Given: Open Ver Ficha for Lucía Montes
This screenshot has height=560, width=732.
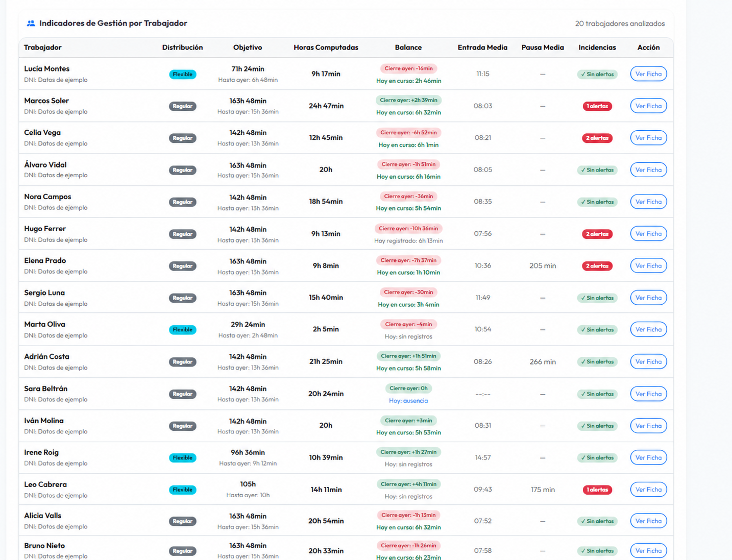Looking at the screenshot, I should tap(648, 74).
